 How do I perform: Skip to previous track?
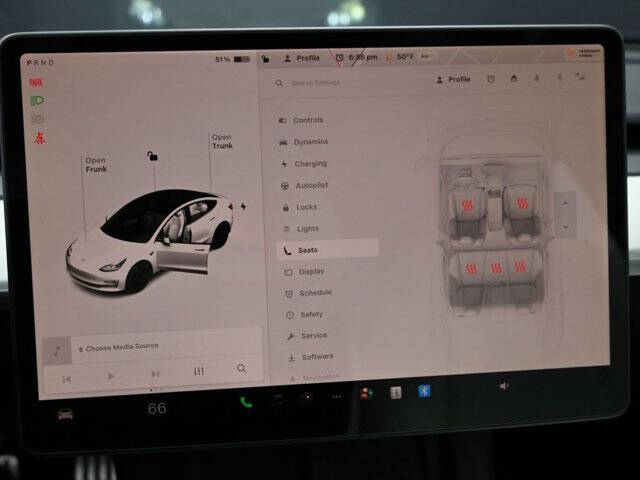pos(67,379)
